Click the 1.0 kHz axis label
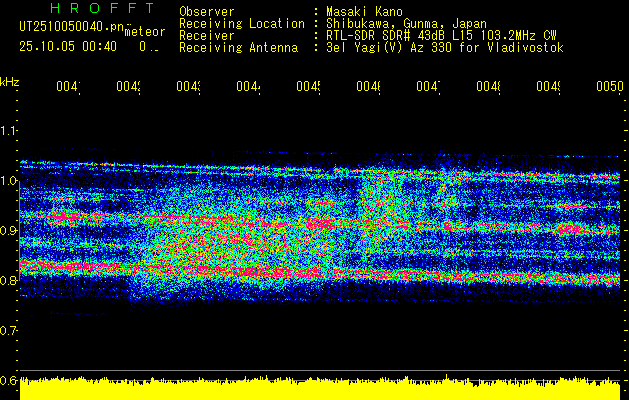Image resolution: width=629 pixels, height=400 pixels. click(8, 181)
